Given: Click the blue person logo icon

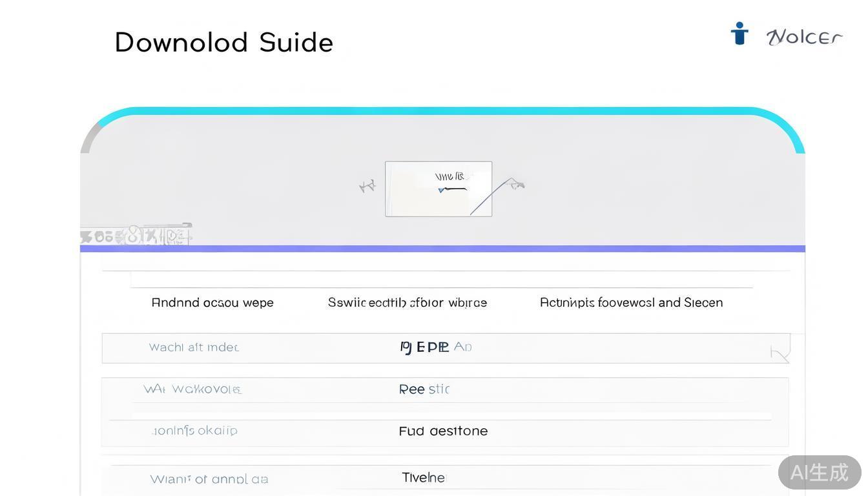Looking at the screenshot, I should pyautogui.click(x=739, y=34).
